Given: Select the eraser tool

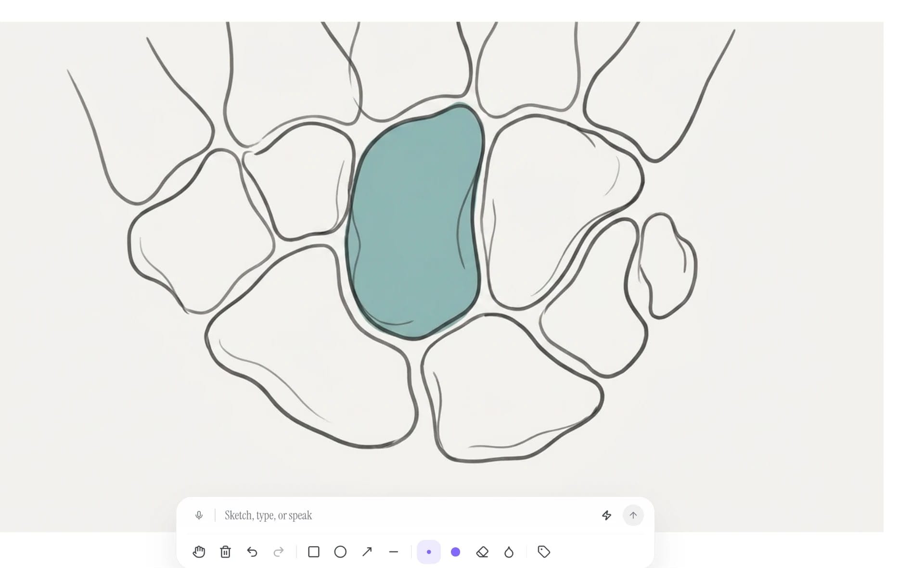Looking at the screenshot, I should (482, 552).
